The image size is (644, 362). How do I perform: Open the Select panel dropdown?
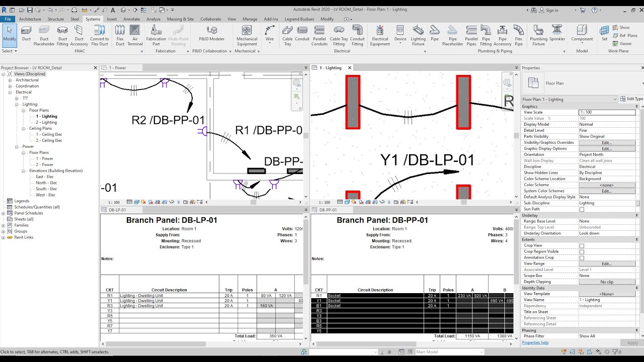pos(10,51)
